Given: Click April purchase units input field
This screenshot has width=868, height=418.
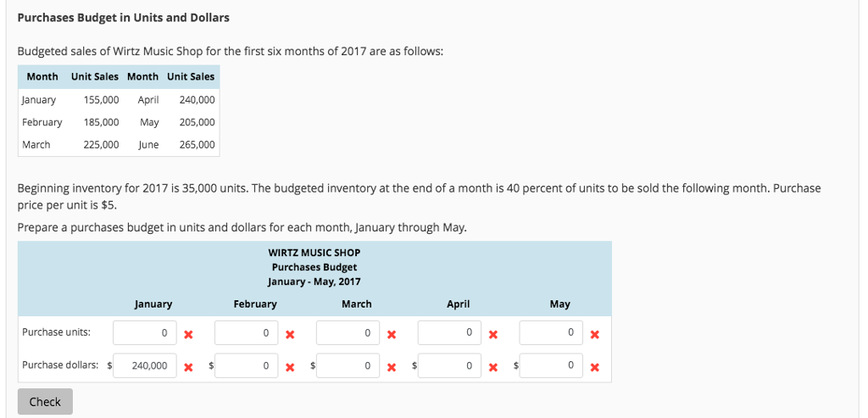Looking at the screenshot, I should pyautogui.click(x=449, y=333).
